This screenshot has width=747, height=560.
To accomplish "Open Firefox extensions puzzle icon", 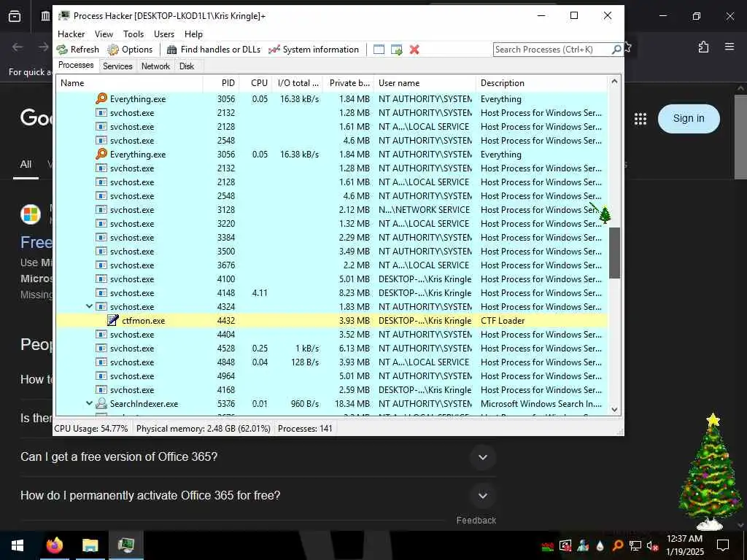I will [704, 47].
